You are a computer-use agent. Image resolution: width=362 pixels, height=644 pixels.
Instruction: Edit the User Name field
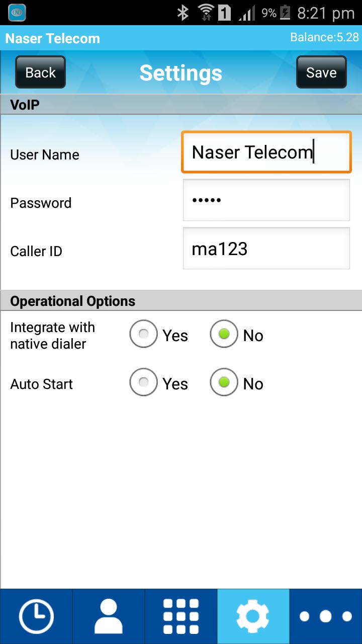pyautogui.click(x=266, y=152)
